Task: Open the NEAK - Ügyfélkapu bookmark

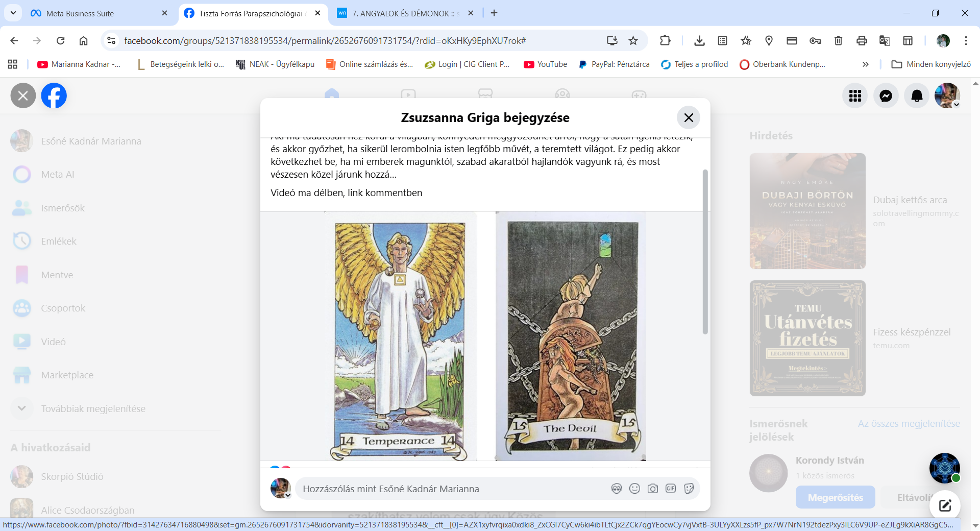Action: (x=275, y=64)
